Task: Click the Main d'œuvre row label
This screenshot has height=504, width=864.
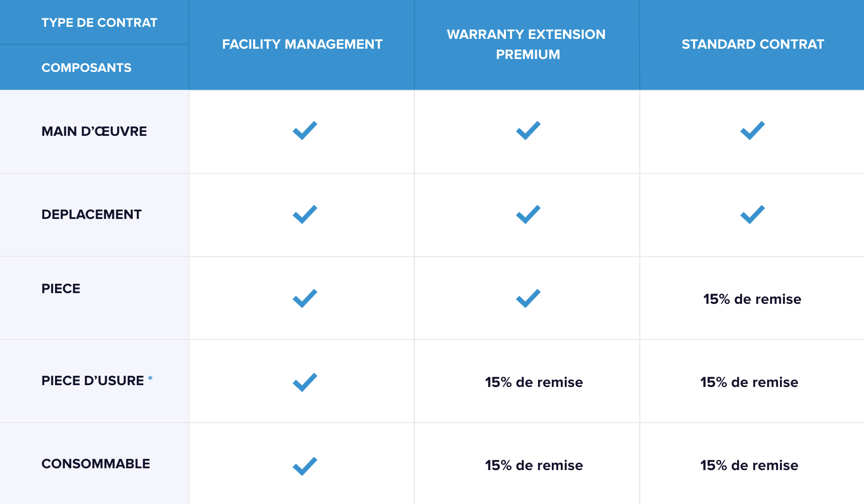Action: click(94, 131)
